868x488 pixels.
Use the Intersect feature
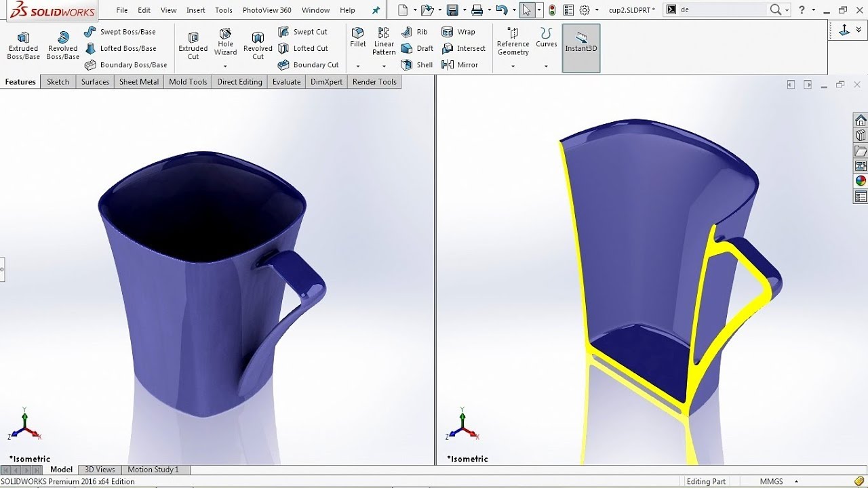click(464, 48)
